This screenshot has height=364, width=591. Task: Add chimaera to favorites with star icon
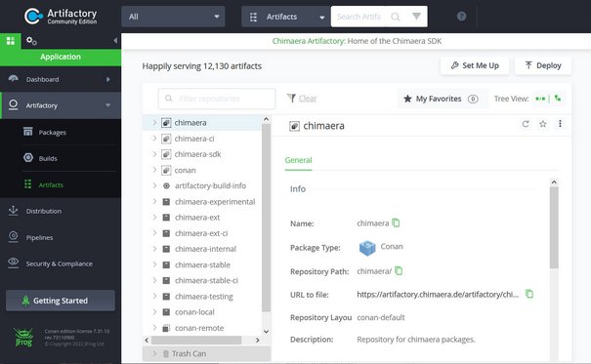pyautogui.click(x=543, y=124)
